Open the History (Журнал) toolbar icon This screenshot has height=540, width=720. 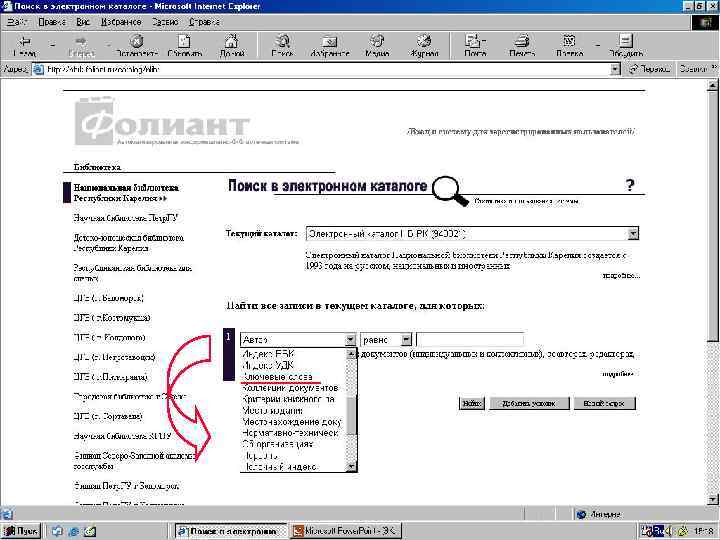[424, 46]
